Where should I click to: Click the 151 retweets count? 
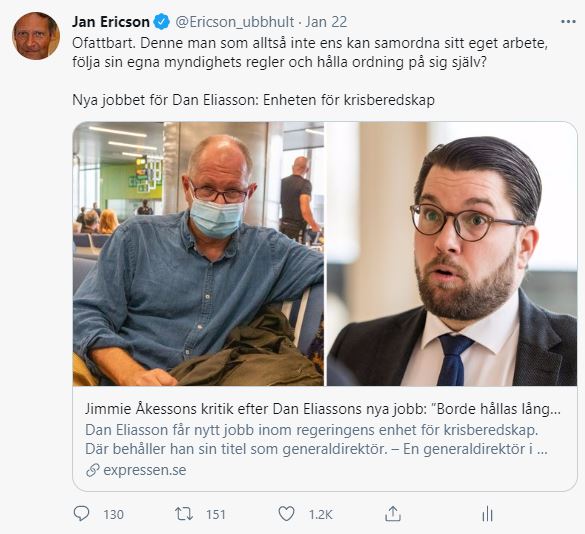216,515
